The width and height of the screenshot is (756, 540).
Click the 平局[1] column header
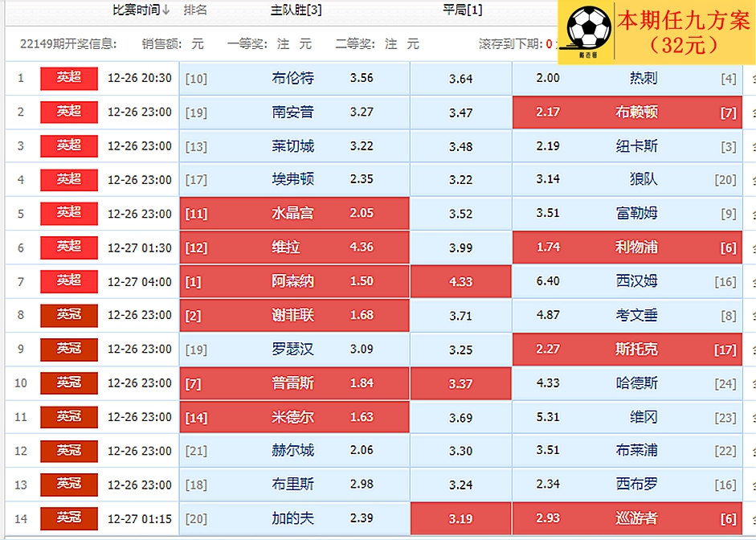463,10
